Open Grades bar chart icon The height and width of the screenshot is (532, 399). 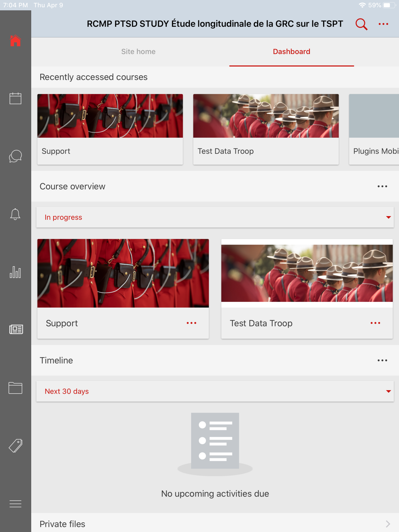pos(15,272)
